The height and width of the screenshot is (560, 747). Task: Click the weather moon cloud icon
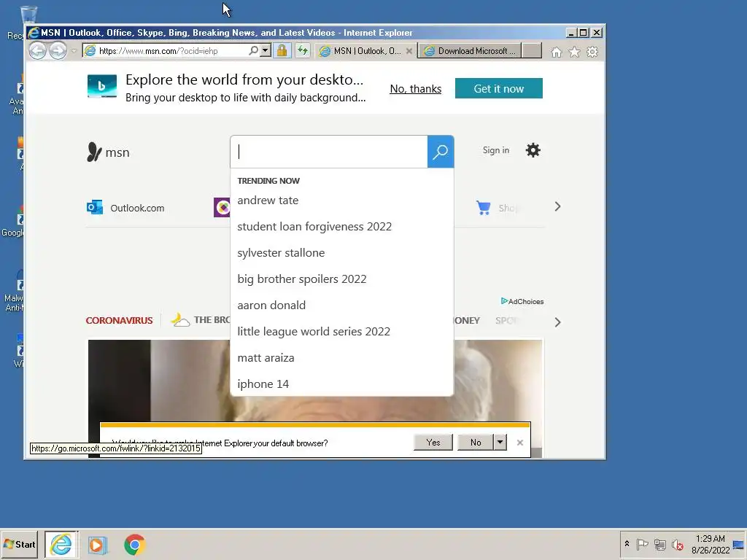click(x=180, y=320)
